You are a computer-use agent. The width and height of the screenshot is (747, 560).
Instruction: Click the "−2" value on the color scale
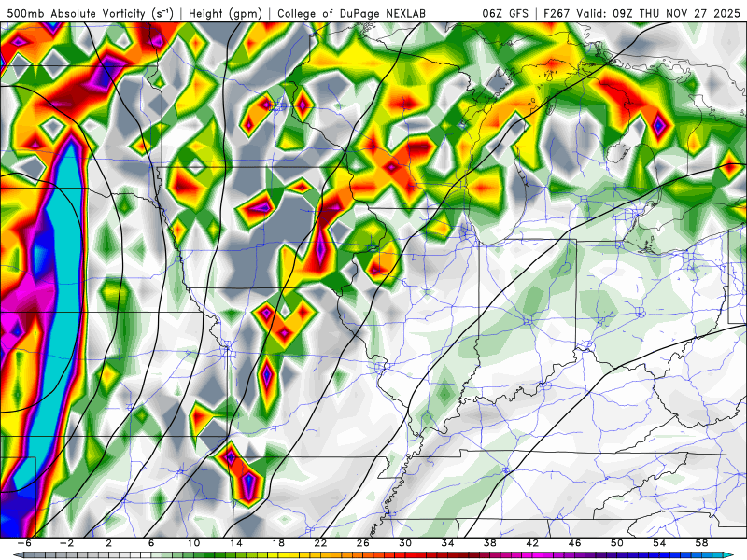coord(66,543)
